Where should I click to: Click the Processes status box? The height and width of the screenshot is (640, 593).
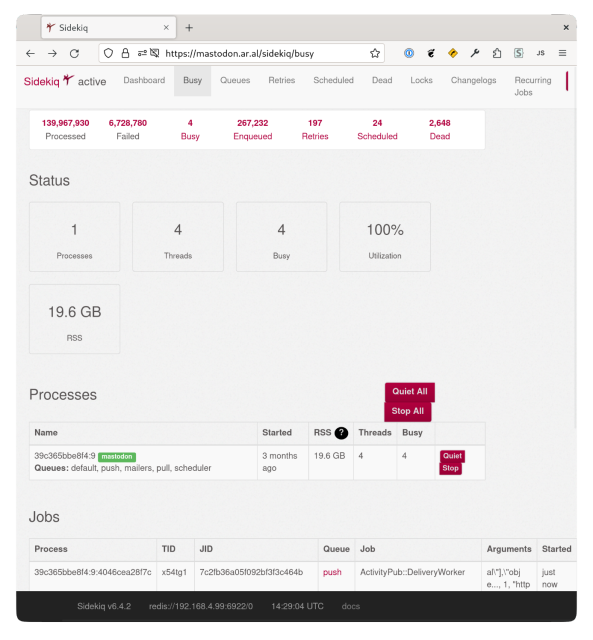pyautogui.click(x=75, y=237)
